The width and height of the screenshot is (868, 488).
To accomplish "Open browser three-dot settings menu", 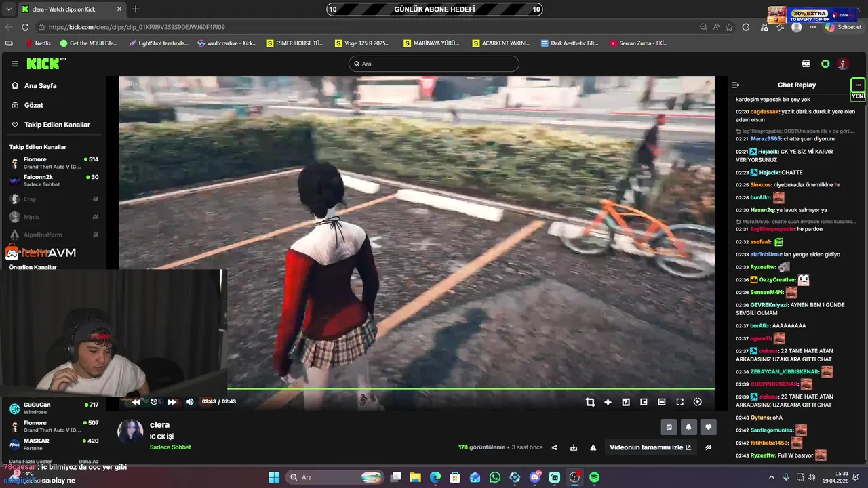I will tap(814, 27).
